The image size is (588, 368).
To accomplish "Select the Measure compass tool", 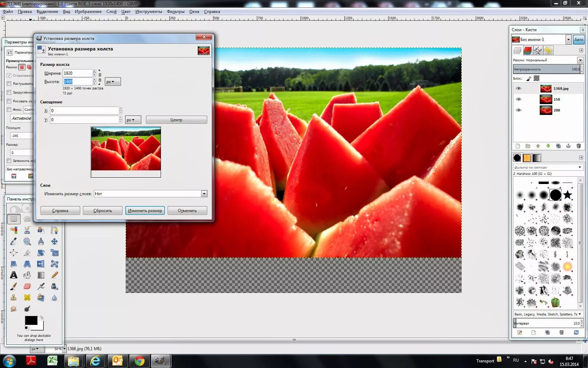I will point(41,242).
